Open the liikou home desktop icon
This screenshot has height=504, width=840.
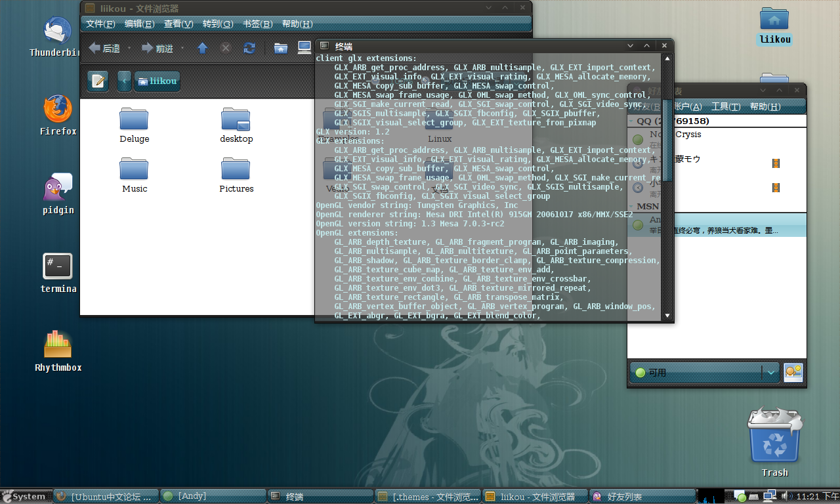[x=774, y=25]
